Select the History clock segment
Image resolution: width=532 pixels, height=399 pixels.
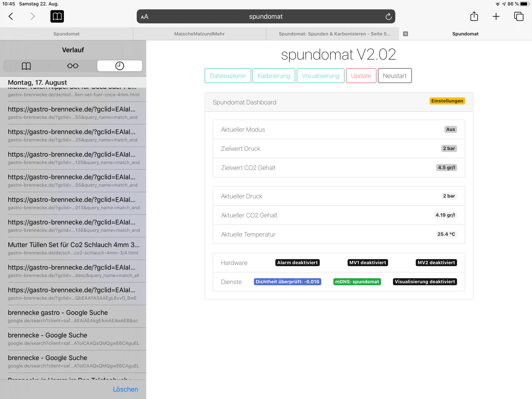[120, 66]
